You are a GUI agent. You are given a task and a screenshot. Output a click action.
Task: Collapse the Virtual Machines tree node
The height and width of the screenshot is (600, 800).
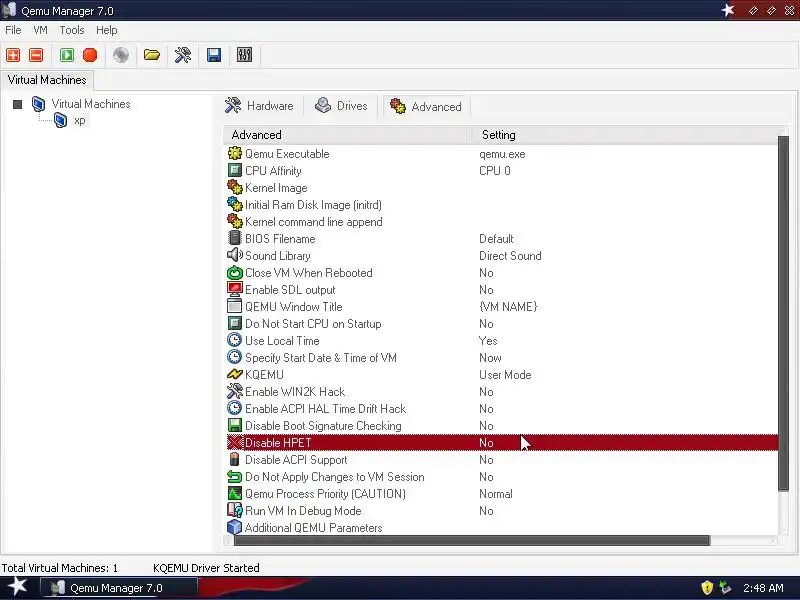pos(17,105)
